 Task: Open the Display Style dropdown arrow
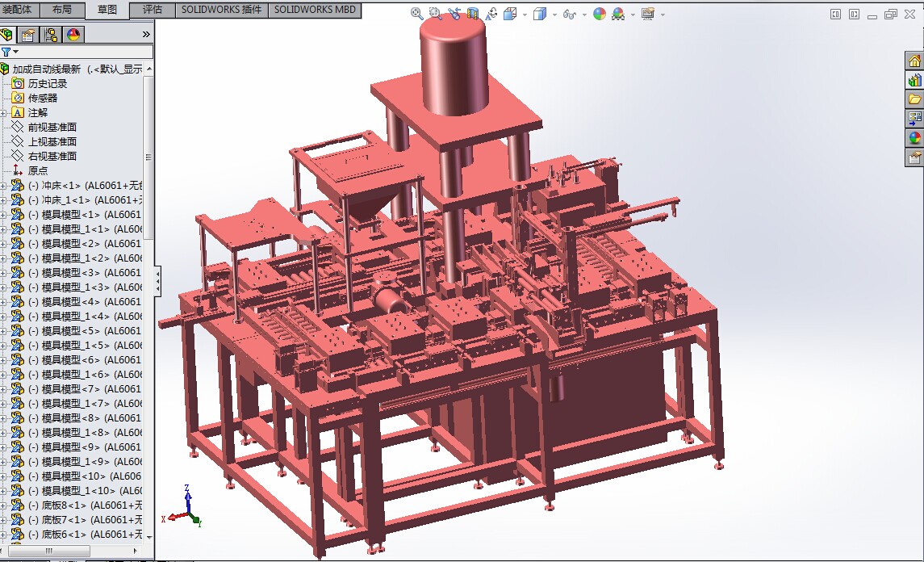tap(553, 15)
